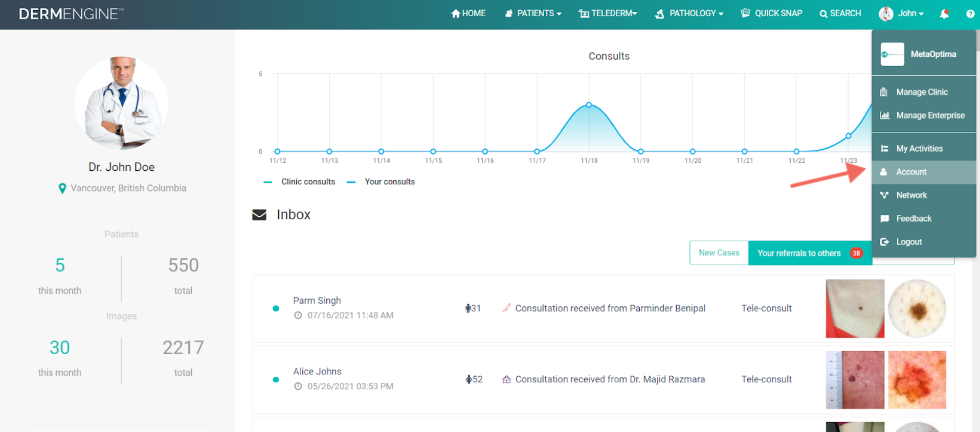This screenshot has width=980, height=432.
Task: Click the Logout exit icon
Action: pyautogui.click(x=884, y=242)
